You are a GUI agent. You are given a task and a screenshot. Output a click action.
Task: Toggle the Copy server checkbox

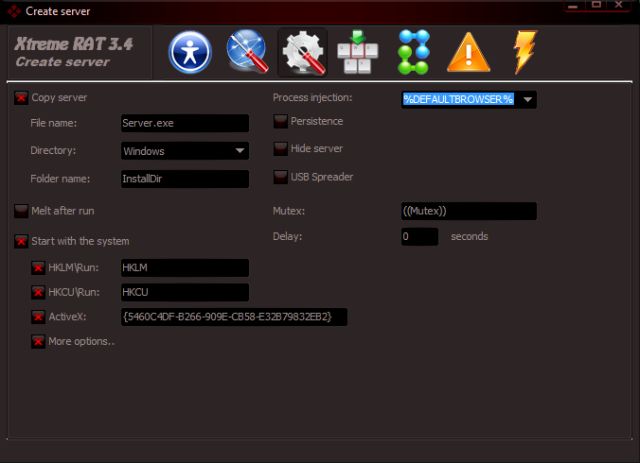[x=21, y=98]
